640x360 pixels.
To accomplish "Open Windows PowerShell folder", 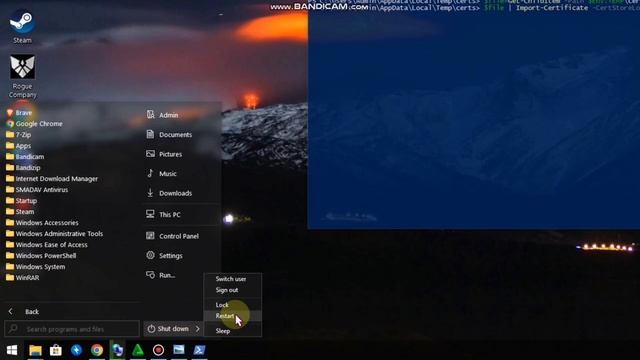I will coord(41,256).
